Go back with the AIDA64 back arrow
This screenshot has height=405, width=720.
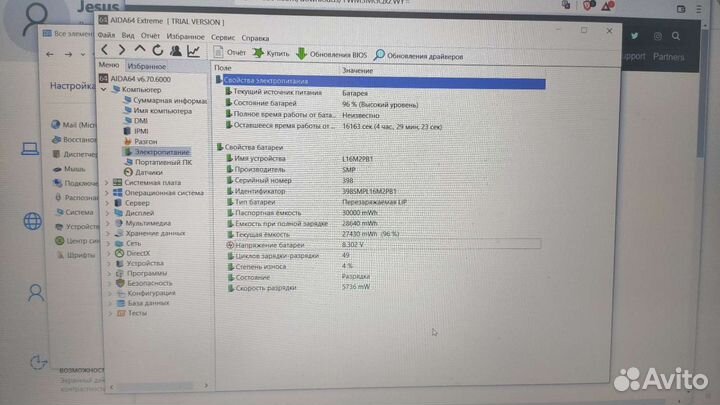(105, 50)
